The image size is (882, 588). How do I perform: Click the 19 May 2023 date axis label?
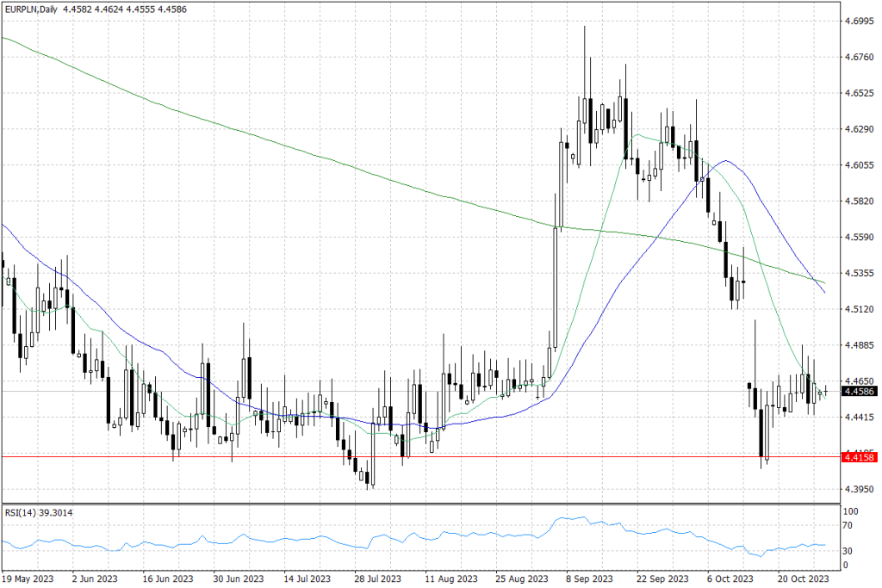pyautogui.click(x=28, y=579)
